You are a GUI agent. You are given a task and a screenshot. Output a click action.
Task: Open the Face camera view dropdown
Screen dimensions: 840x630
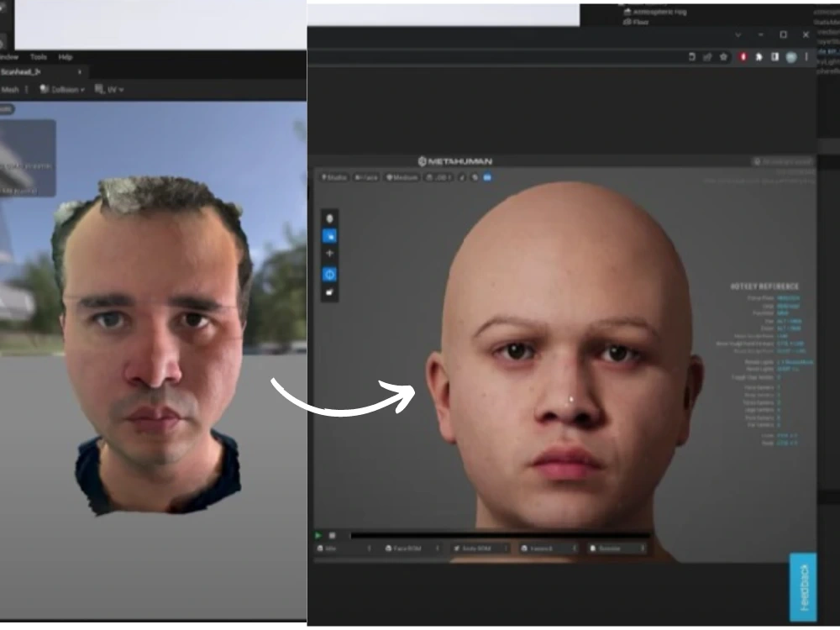[366, 177]
